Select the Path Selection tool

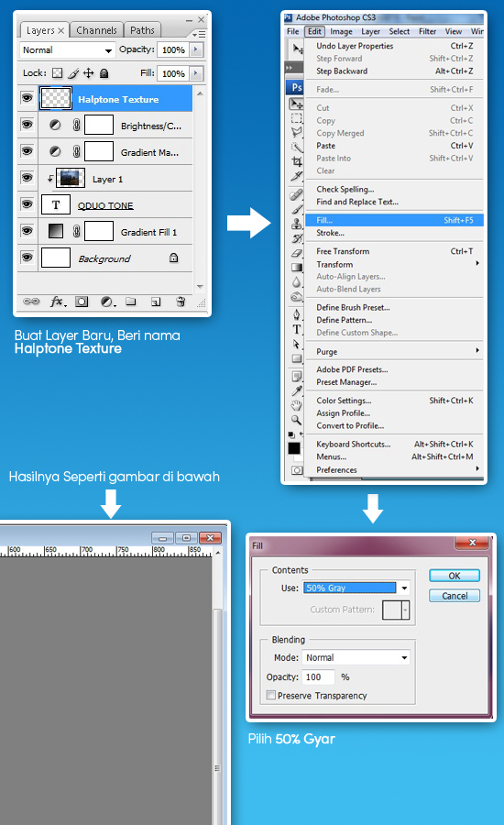pos(297,344)
